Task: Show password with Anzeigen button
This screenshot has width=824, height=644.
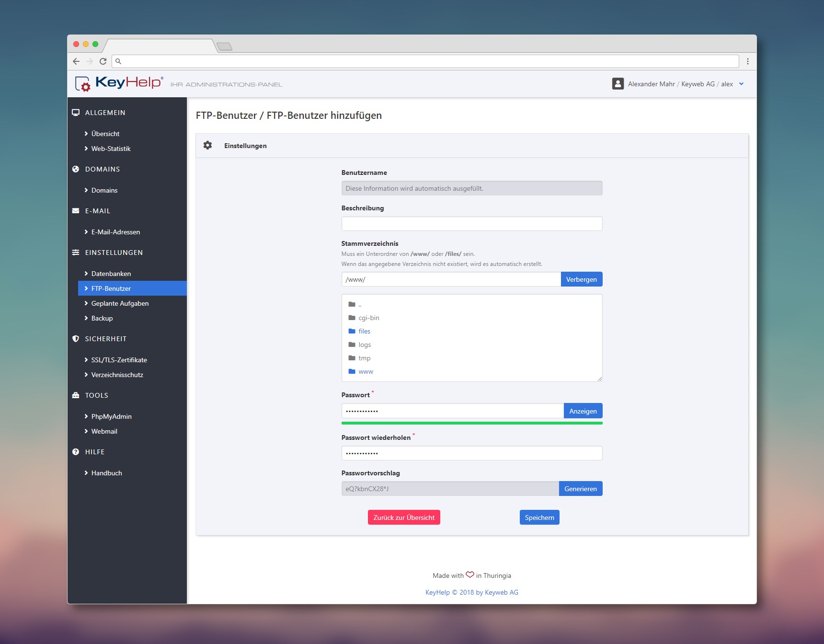Action: click(x=583, y=411)
